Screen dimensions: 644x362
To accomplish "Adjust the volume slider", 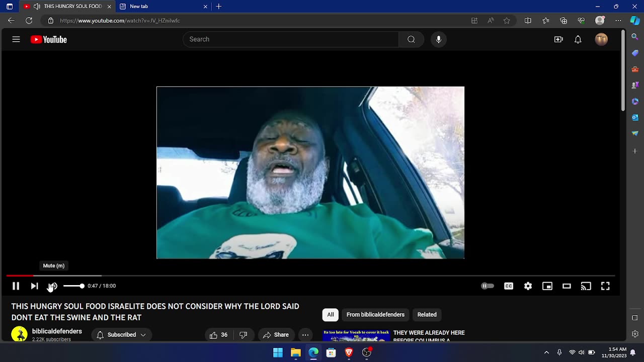I will click(73, 286).
